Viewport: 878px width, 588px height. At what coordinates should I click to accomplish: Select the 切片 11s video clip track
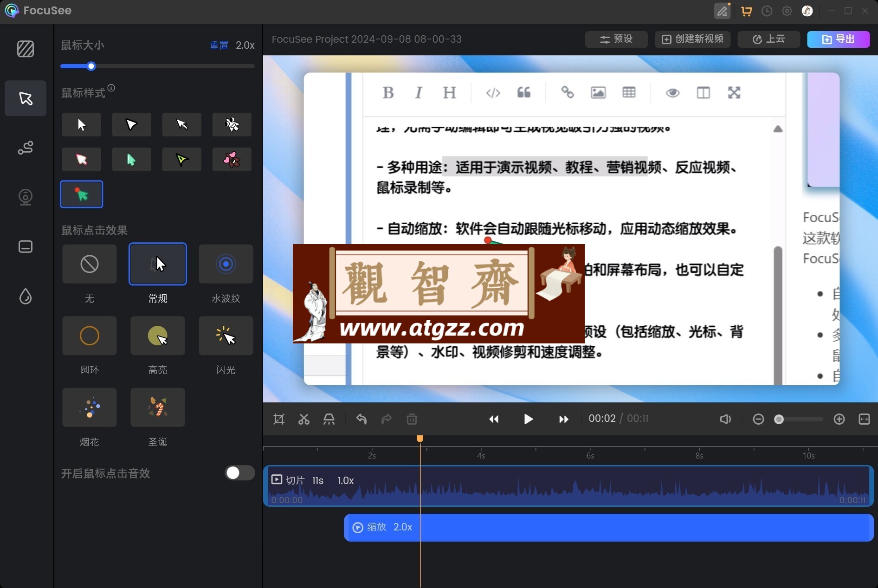pyautogui.click(x=568, y=485)
